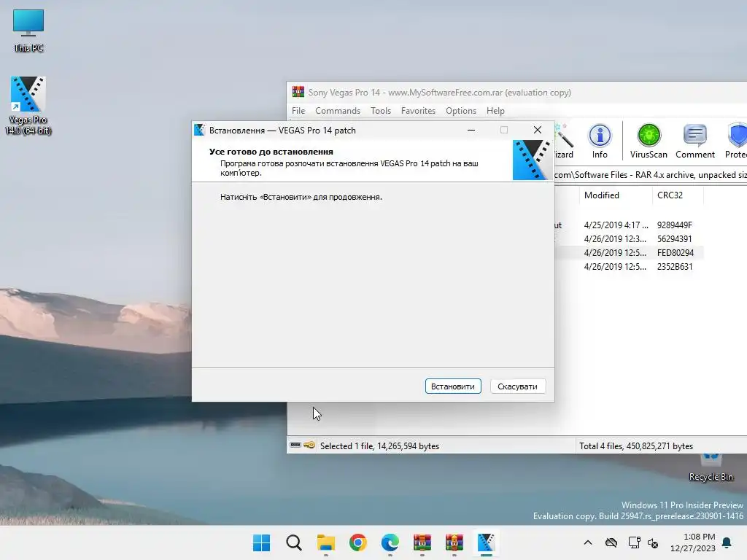The height and width of the screenshot is (560, 747).
Task: Click the drive icon in WinRAR status bar
Action: pos(295,446)
